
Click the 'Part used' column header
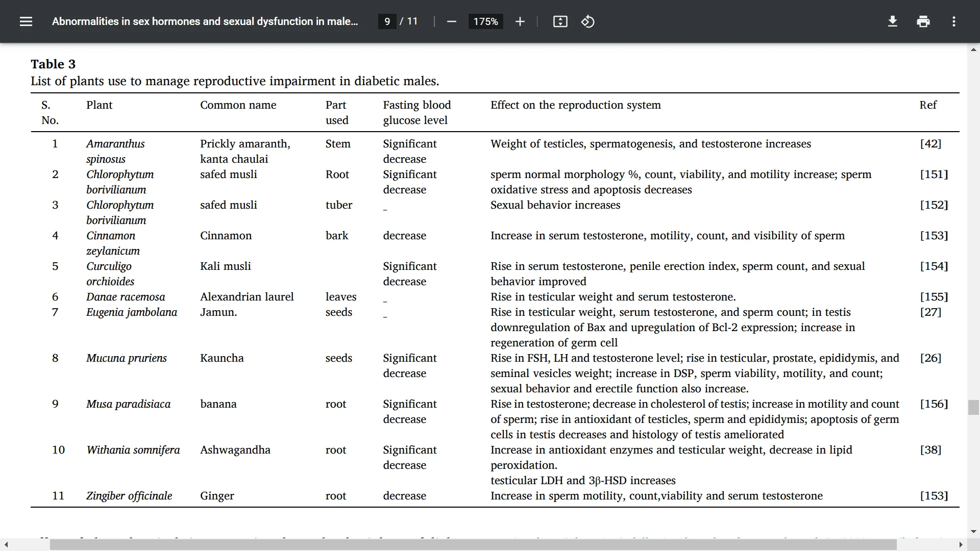pyautogui.click(x=337, y=112)
